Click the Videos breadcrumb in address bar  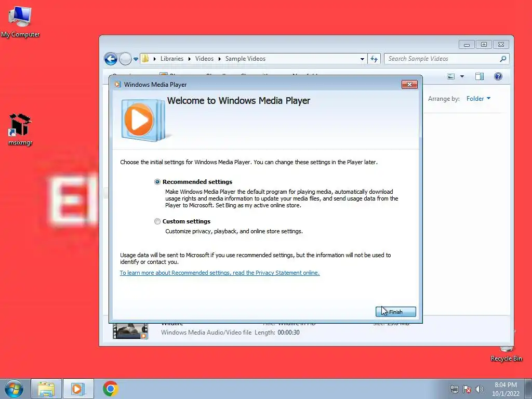coord(204,59)
